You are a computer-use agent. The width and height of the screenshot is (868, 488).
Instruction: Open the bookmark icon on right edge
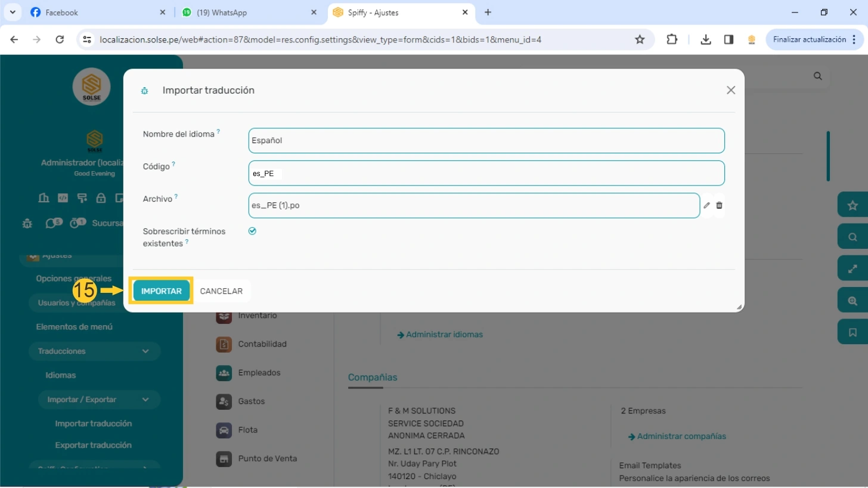[x=852, y=332]
